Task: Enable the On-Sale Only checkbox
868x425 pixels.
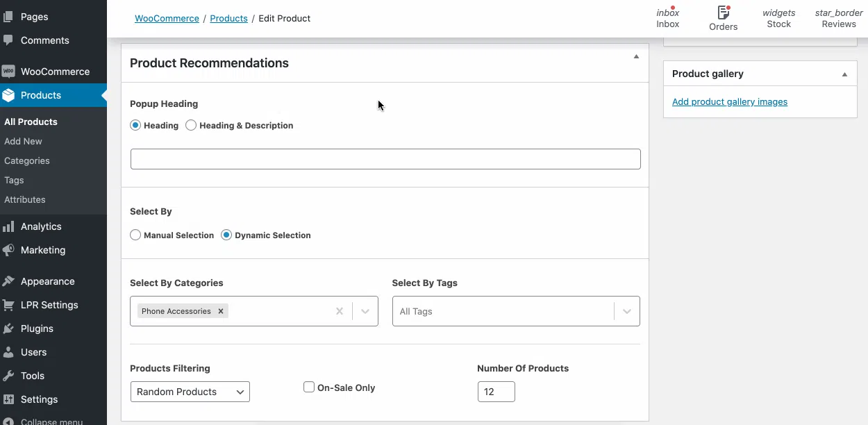Action: pos(309,387)
